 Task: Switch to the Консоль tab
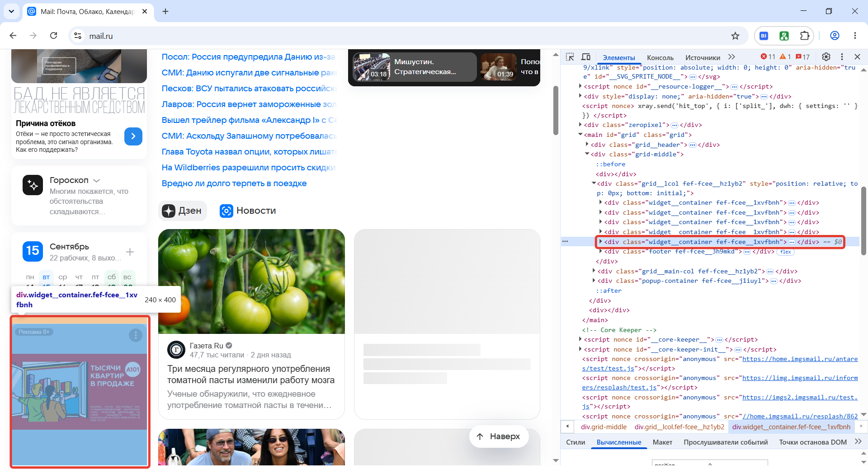pyautogui.click(x=660, y=57)
